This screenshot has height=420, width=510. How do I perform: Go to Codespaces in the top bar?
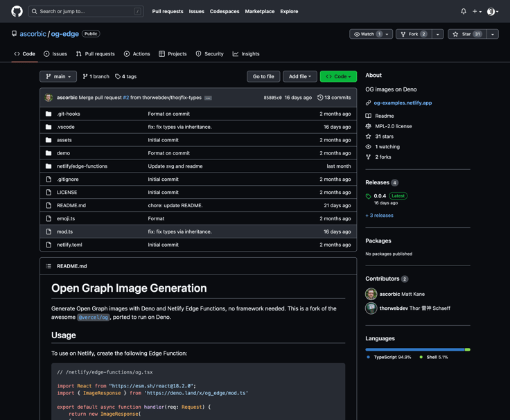pyautogui.click(x=225, y=11)
